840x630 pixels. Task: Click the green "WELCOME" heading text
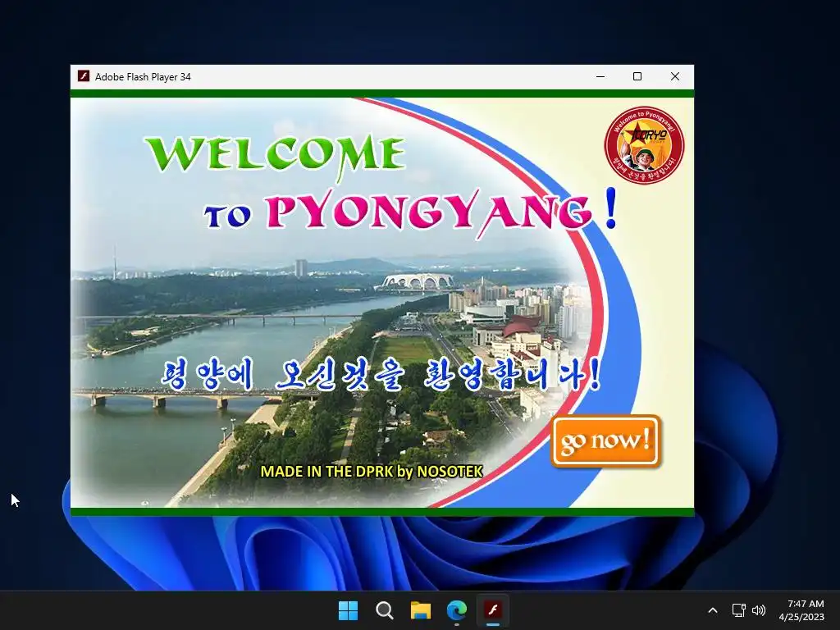[x=276, y=155]
